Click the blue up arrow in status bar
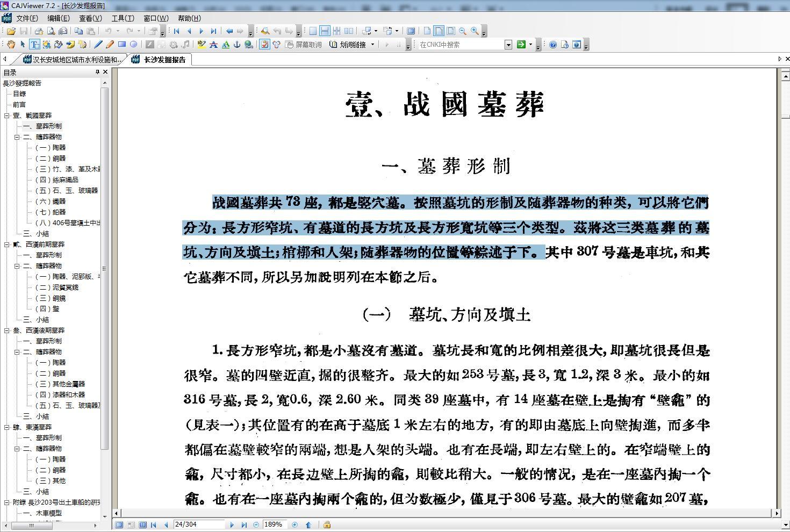 click(x=308, y=525)
